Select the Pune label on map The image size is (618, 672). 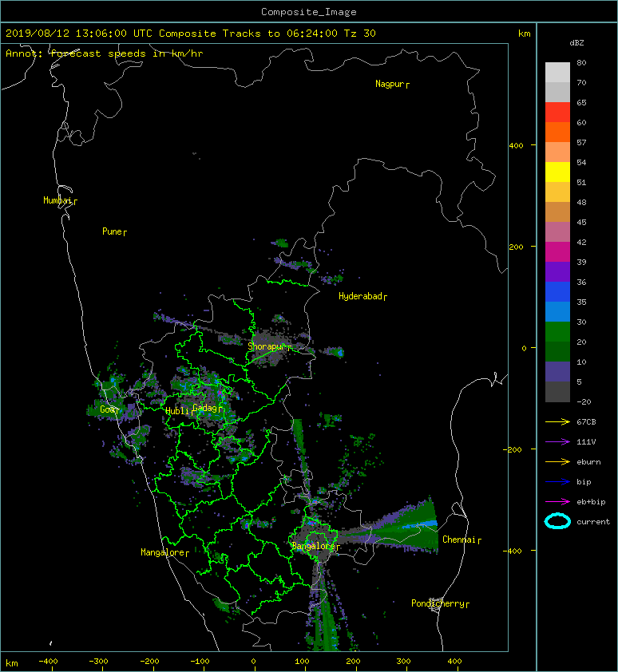click(x=112, y=231)
